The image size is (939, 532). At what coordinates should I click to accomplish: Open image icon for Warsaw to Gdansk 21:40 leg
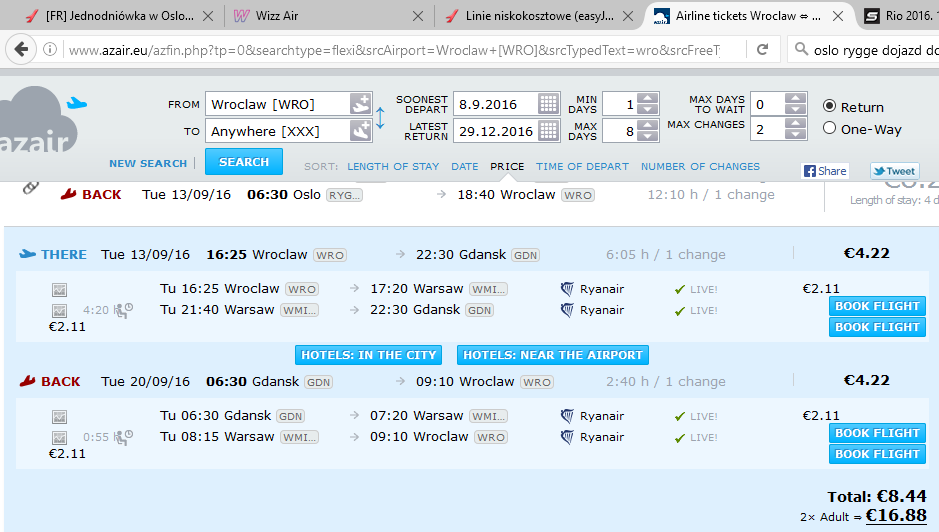(x=59, y=311)
